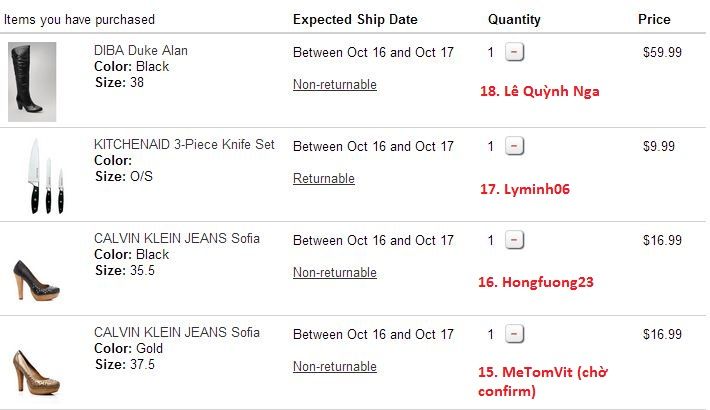Click minus button for DIBA Duke Alan
Screen dimensions: 710x410
tap(514, 52)
